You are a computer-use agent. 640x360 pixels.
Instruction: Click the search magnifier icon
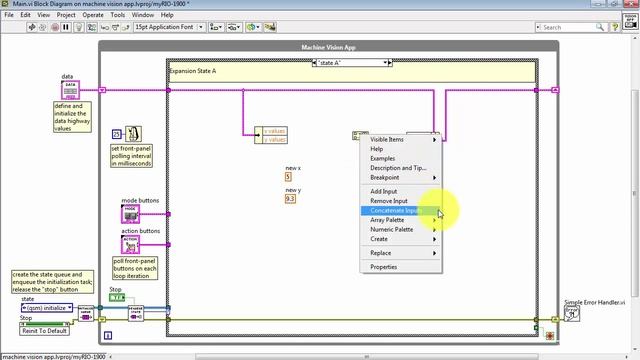600,27
